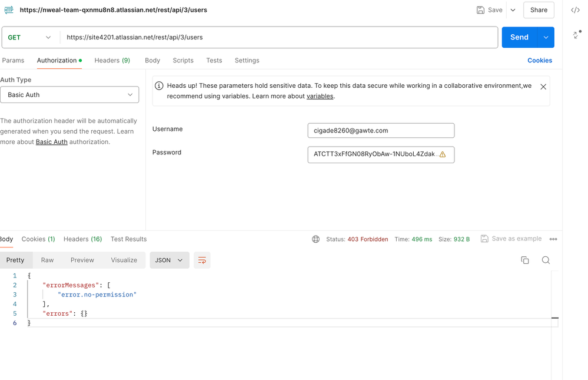The height and width of the screenshot is (380, 588).
Task: Toggle the word wrap icon
Action: (x=202, y=260)
